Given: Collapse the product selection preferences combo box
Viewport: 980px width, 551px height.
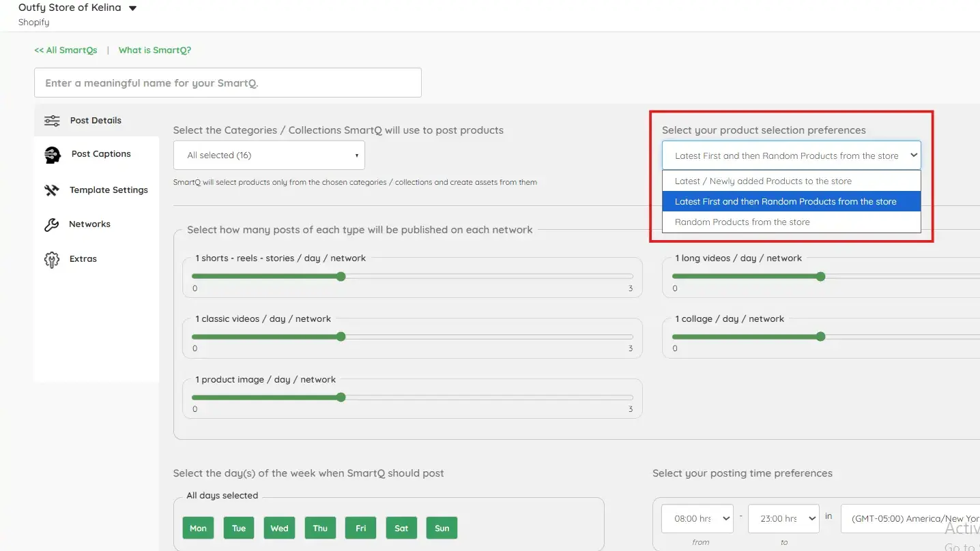Looking at the screenshot, I should point(792,155).
